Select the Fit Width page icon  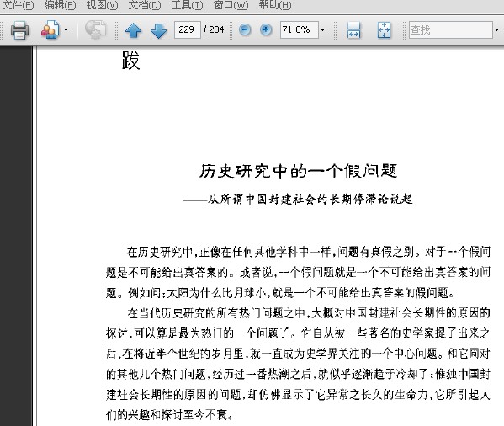(x=353, y=30)
